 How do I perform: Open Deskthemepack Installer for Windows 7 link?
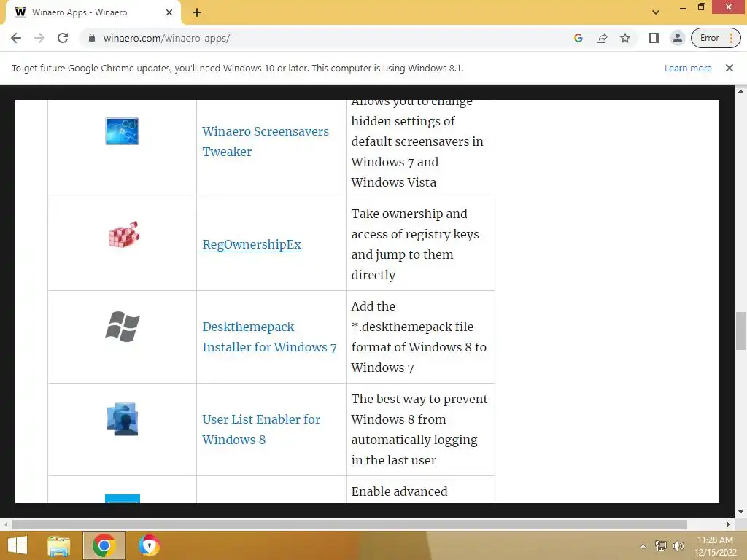pyautogui.click(x=269, y=337)
